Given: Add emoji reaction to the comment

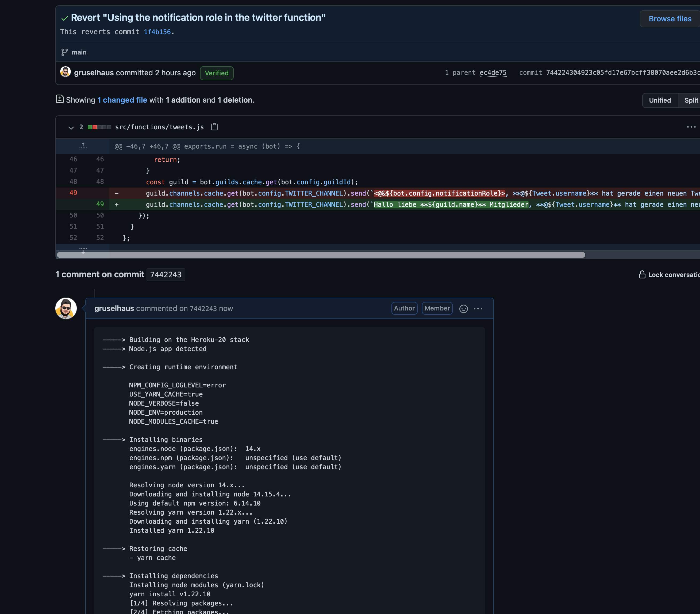Looking at the screenshot, I should [463, 309].
